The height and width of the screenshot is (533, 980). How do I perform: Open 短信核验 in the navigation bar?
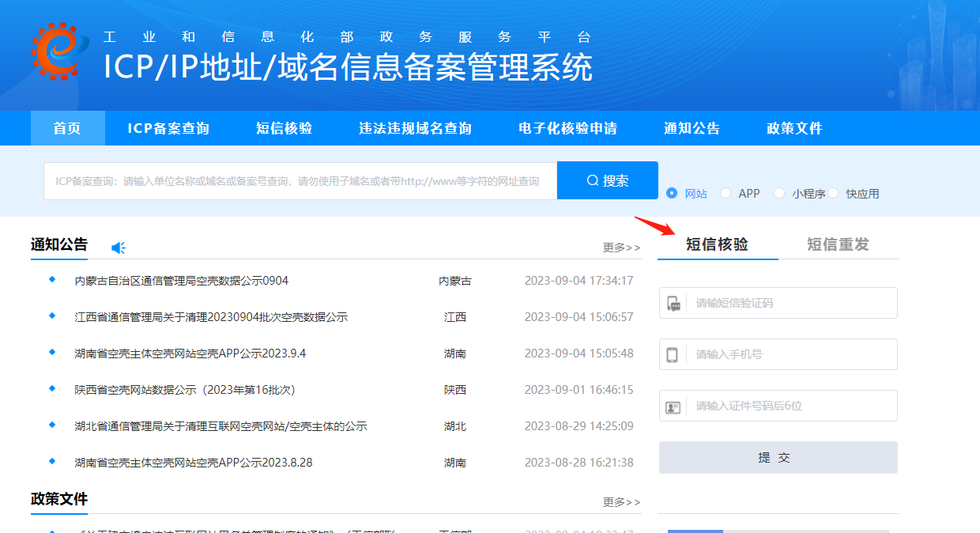pos(285,128)
